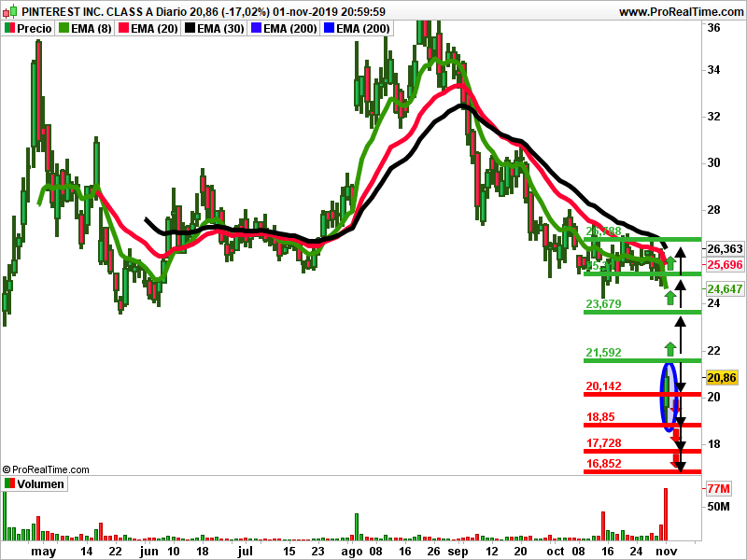Click the 24,647 green EMA price label

click(725, 289)
